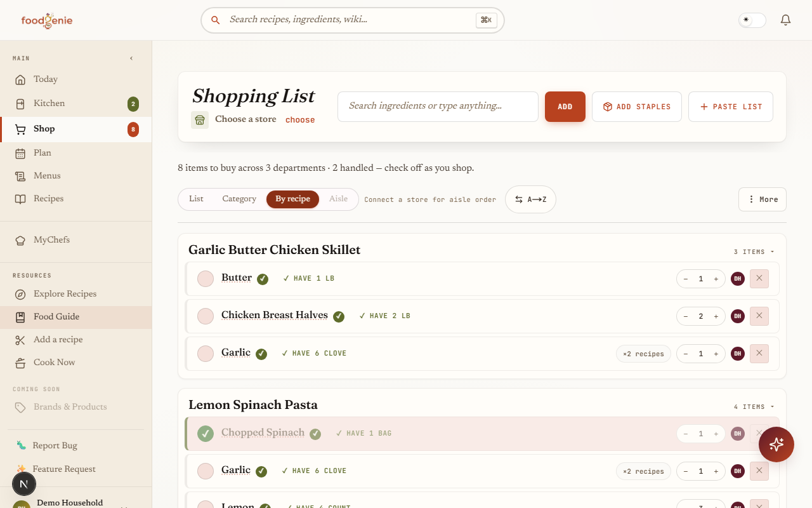Click the Today home icon
This screenshot has height=508, width=812.
coord(20,79)
